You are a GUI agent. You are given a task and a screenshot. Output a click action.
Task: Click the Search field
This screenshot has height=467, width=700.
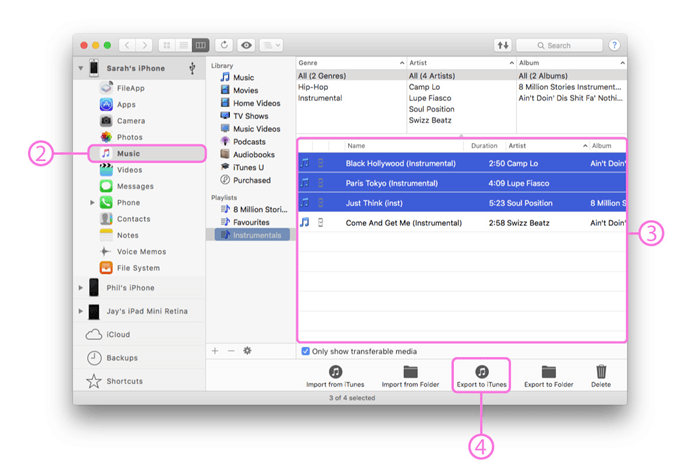(x=559, y=45)
